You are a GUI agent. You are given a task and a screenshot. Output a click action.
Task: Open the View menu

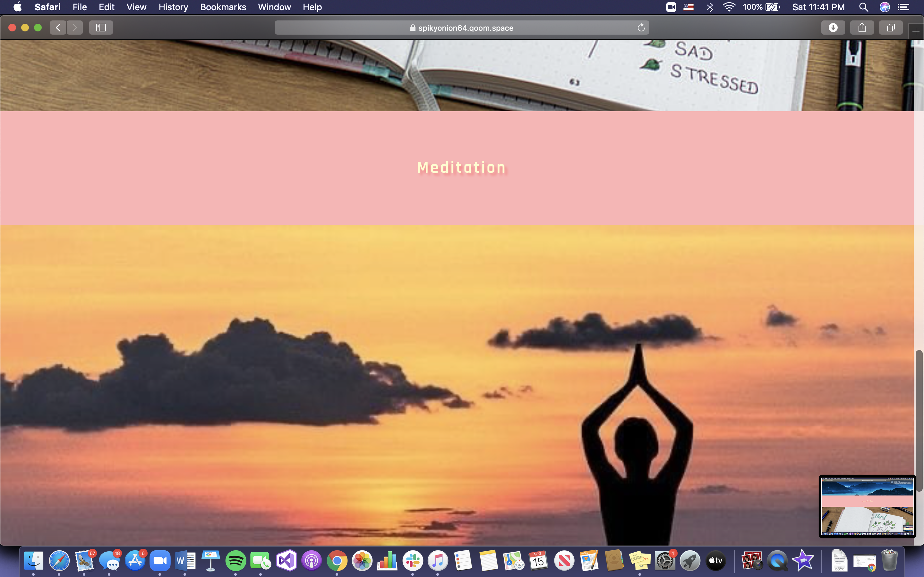(x=136, y=7)
